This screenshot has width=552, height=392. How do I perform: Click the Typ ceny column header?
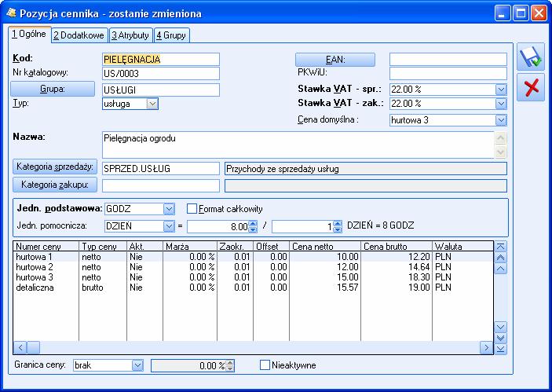click(103, 246)
